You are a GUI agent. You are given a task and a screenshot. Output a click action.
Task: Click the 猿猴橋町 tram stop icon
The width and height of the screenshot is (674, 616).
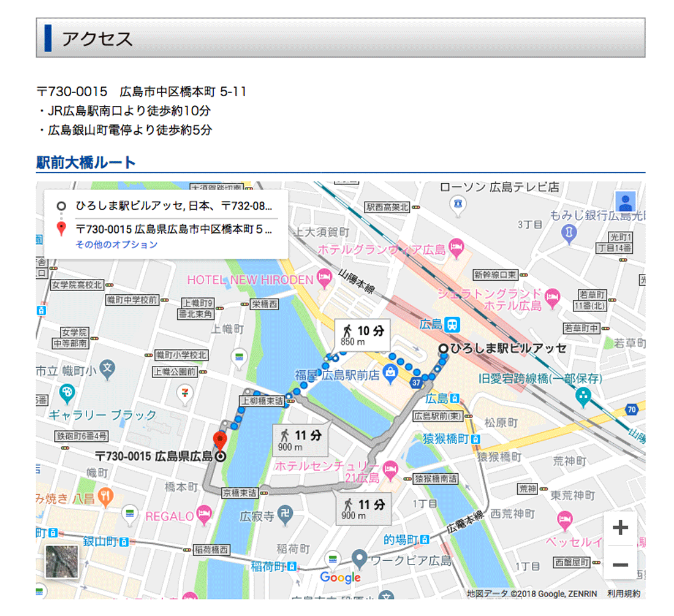(475, 439)
